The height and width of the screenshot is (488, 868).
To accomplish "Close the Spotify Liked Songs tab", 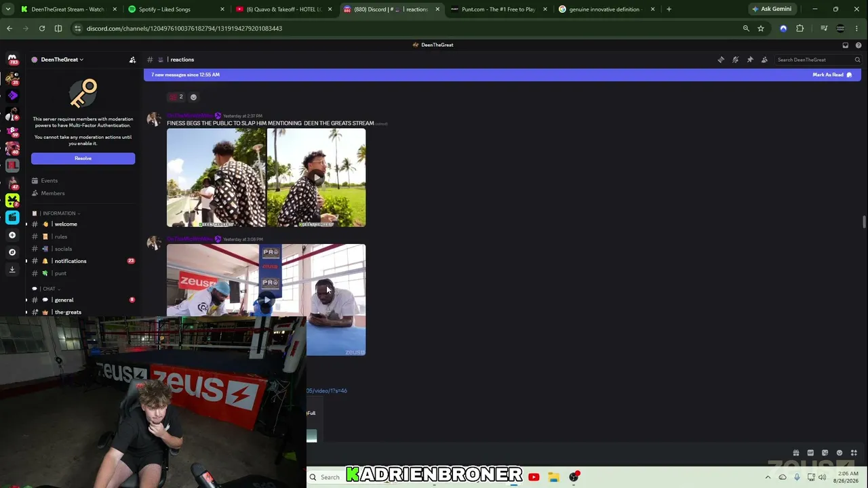I will [222, 9].
